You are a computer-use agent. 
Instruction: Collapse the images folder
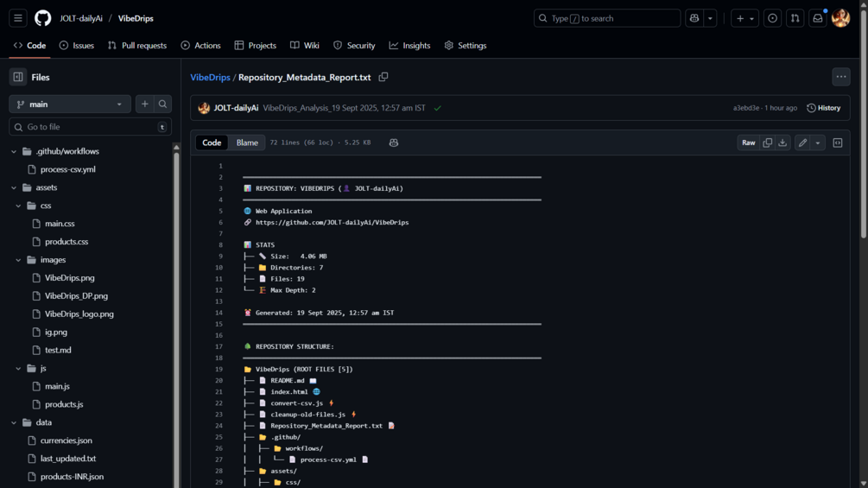(18, 259)
